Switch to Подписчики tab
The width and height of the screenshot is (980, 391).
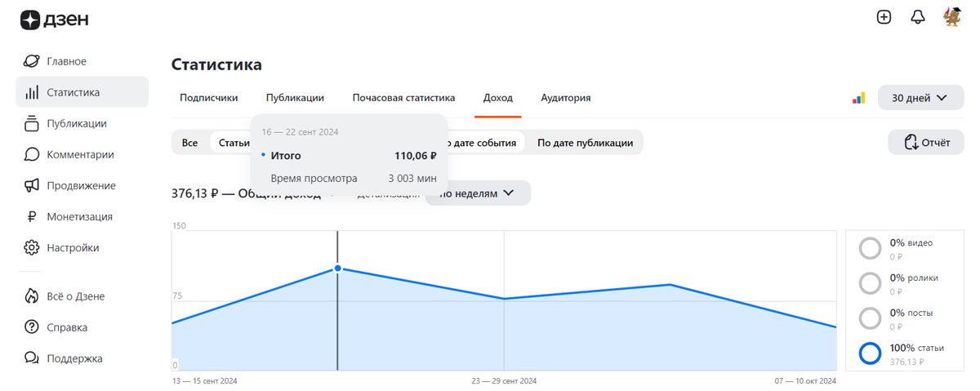click(209, 98)
